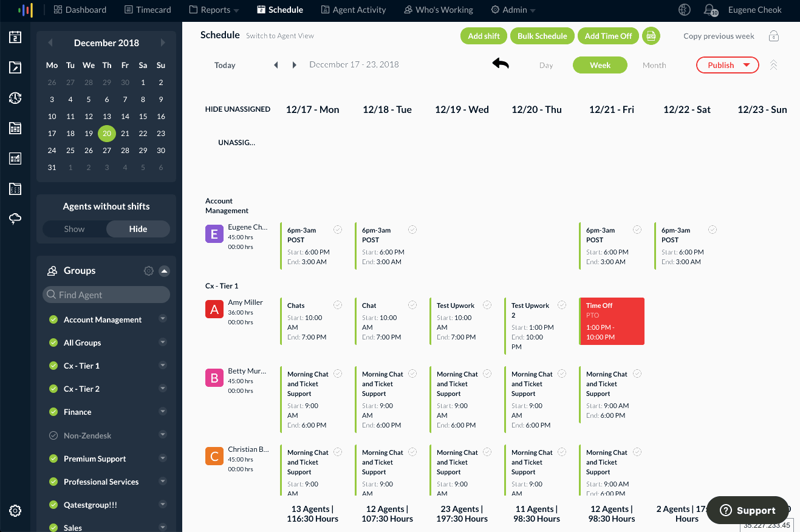The height and width of the screenshot is (532, 800).
Task: Open the Reports menu dropdown
Action: point(214,10)
